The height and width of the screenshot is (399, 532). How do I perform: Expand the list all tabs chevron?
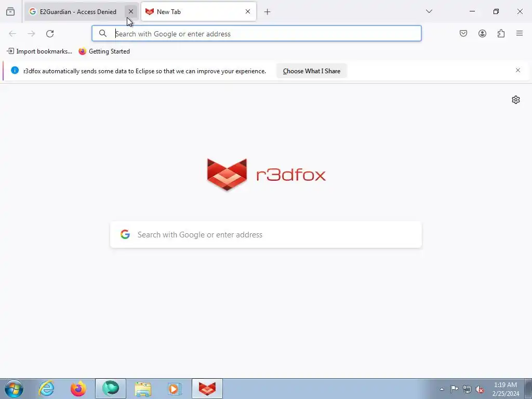[429, 11]
